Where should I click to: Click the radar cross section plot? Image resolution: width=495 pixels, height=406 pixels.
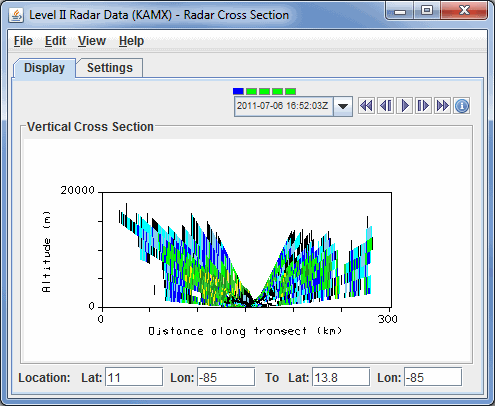click(x=247, y=250)
